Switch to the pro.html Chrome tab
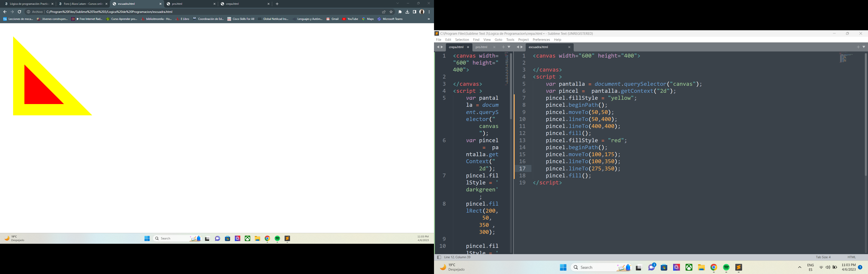This screenshot has width=868, height=274. pyautogui.click(x=191, y=4)
